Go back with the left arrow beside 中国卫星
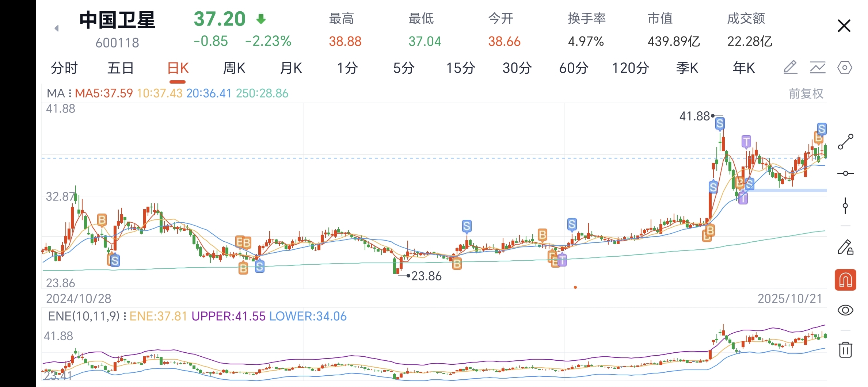868x387 pixels. (x=57, y=28)
